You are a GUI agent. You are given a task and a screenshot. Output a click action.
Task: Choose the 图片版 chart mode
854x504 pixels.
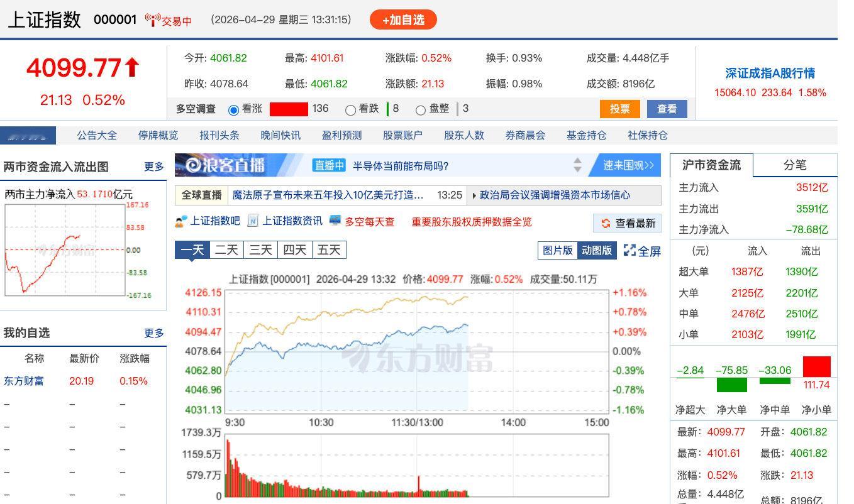tap(558, 250)
